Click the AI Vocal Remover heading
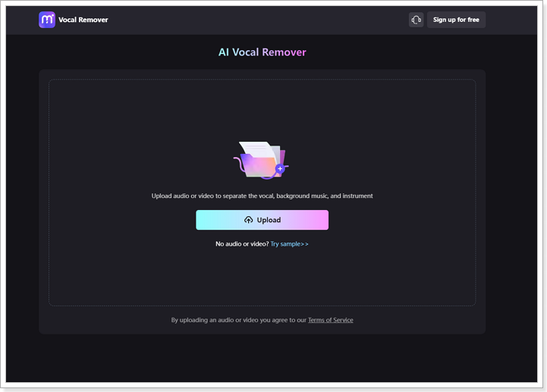This screenshot has width=547, height=392. 262,52
